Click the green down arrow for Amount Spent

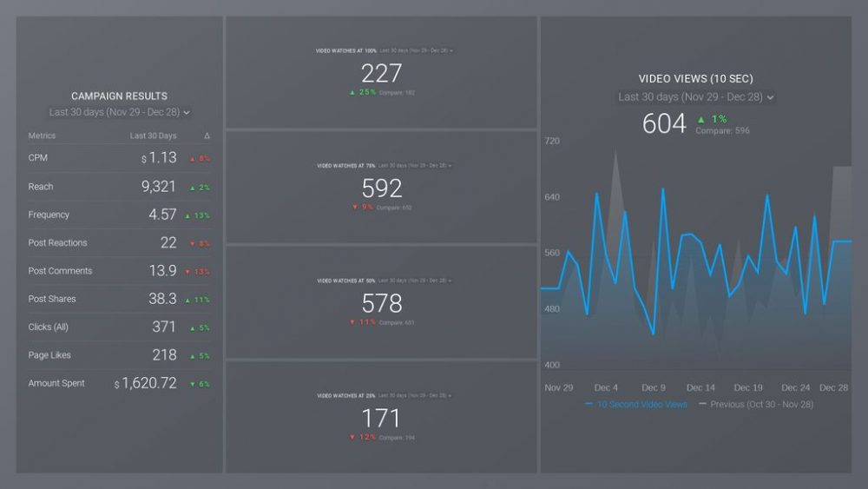click(x=193, y=384)
